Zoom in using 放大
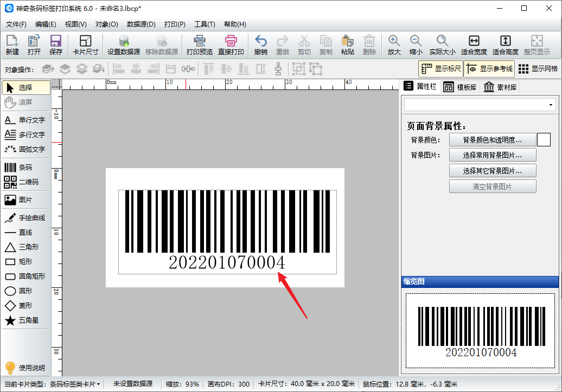The image size is (562, 392). point(394,45)
